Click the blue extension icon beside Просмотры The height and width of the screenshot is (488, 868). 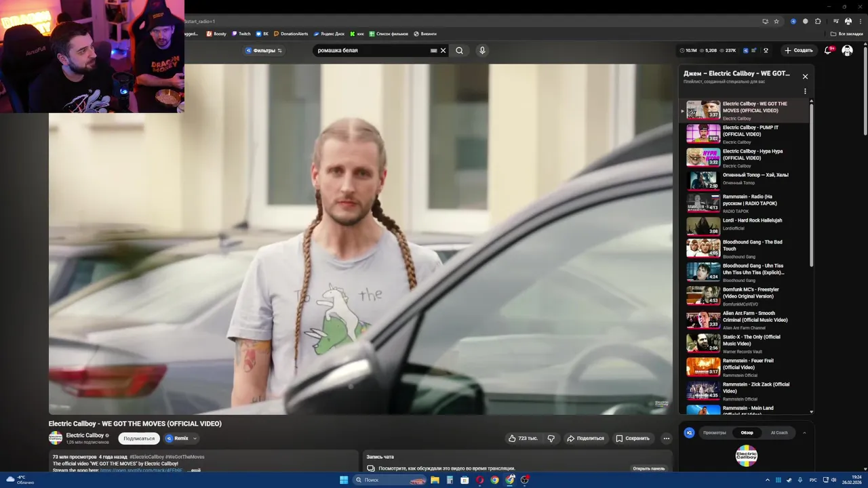pos(689,432)
